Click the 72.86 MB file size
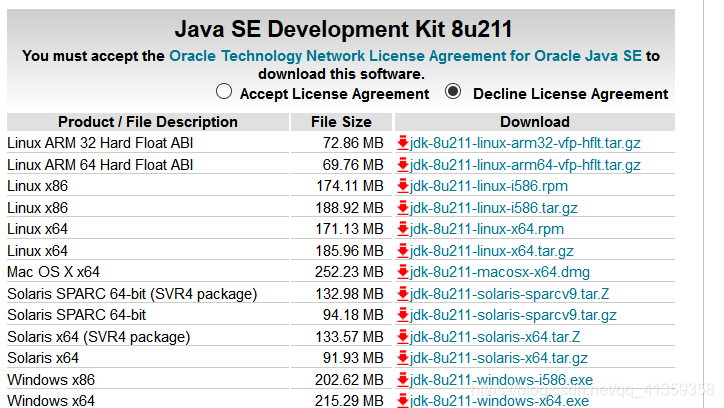Screen dimensions: 724x408 [353, 143]
